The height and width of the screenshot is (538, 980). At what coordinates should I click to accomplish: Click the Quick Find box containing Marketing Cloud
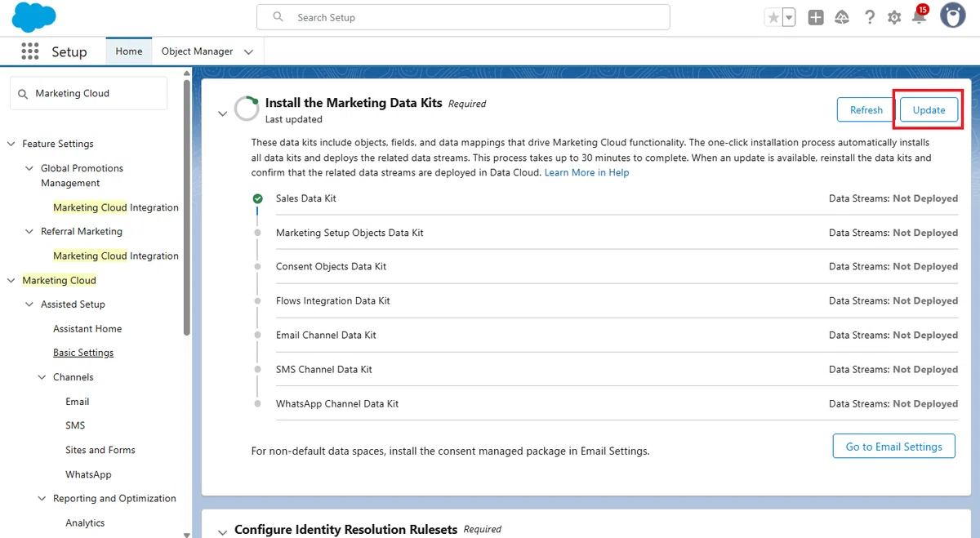click(88, 93)
